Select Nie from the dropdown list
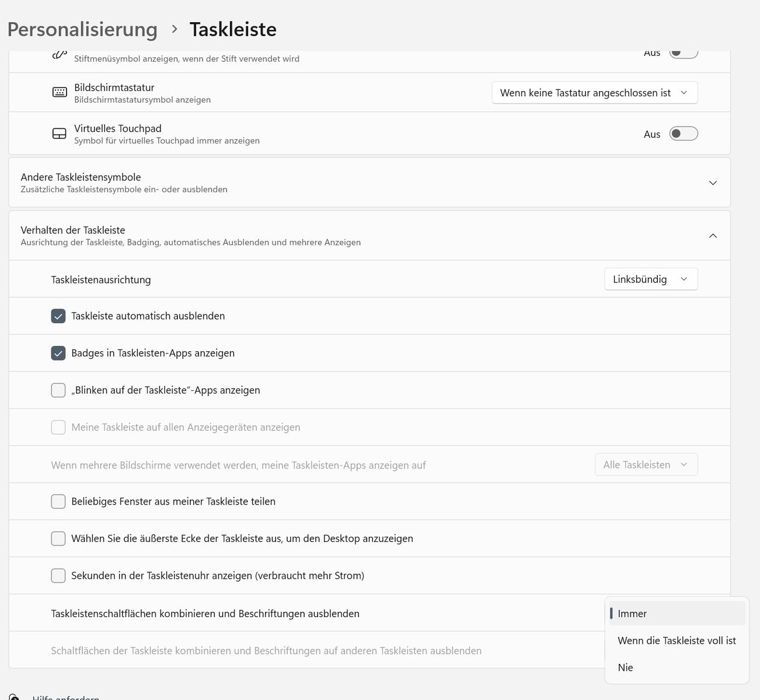This screenshot has width=760, height=700. (x=625, y=667)
